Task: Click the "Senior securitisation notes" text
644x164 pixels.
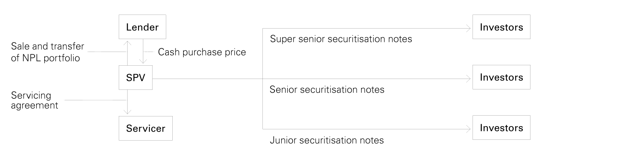Action: point(327,89)
